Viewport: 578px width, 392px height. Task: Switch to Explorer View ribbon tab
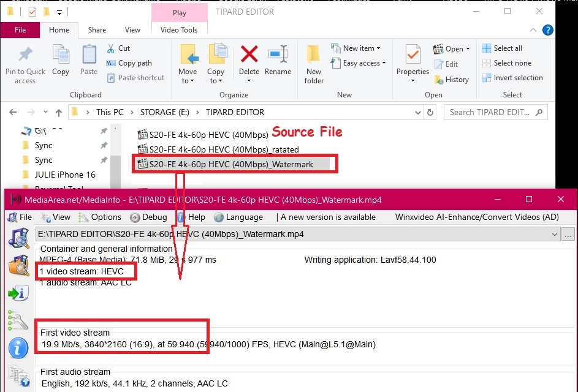132,30
